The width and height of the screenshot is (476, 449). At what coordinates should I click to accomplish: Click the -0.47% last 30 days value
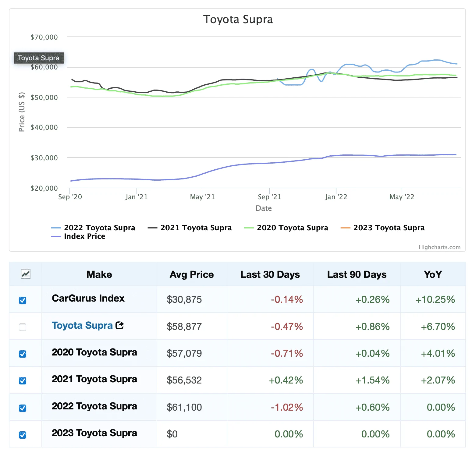click(x=287, y=327)
